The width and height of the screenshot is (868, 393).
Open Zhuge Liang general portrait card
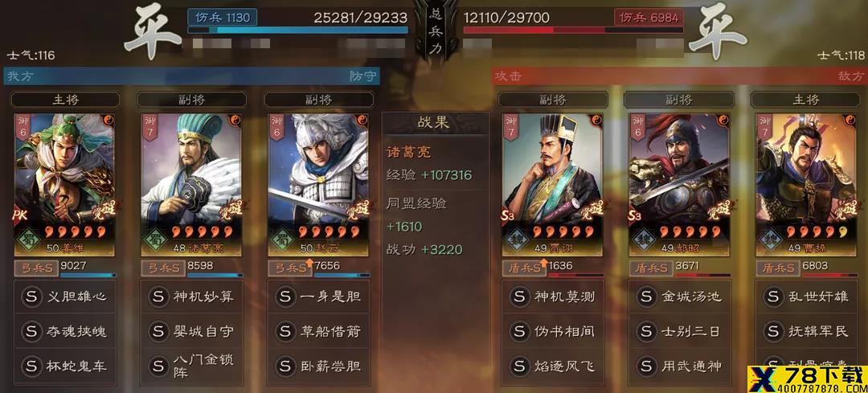[191, 184]
